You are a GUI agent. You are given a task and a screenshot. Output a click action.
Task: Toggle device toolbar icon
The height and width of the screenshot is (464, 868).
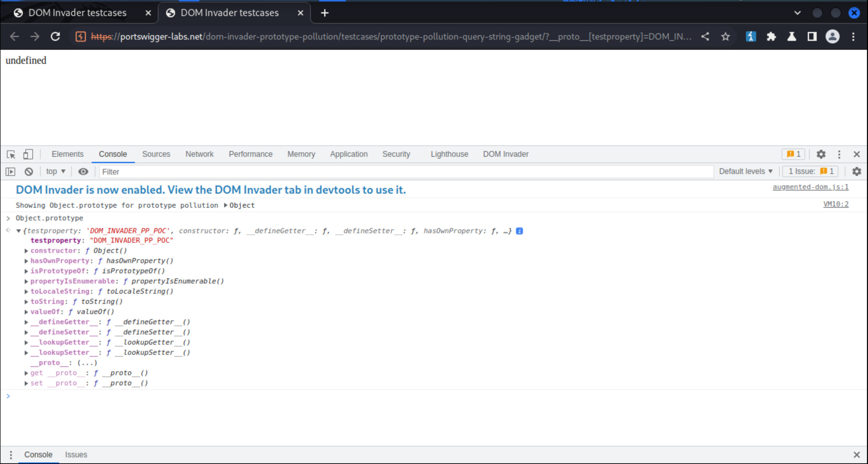point(28,154)
